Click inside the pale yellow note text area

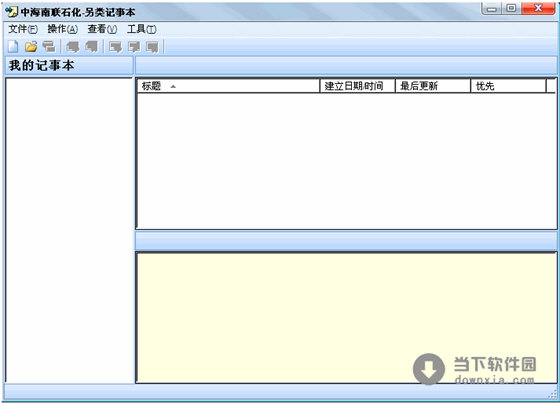(346, 318)
